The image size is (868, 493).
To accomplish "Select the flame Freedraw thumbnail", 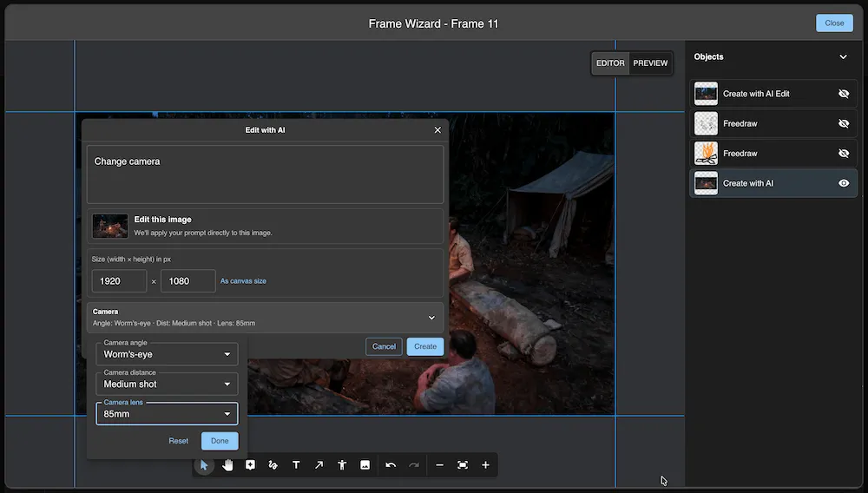I will (706, 154).
